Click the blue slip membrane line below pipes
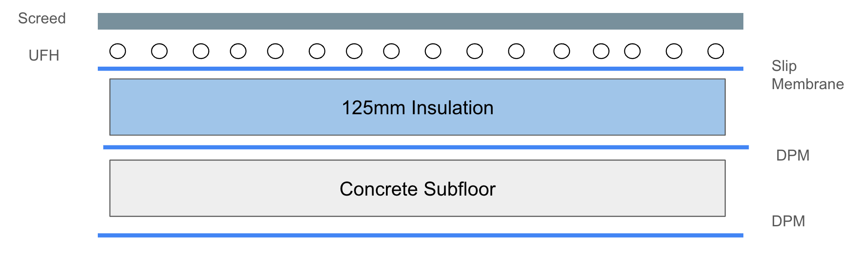Screen dimensions: 868x270 tap(420, 69)
